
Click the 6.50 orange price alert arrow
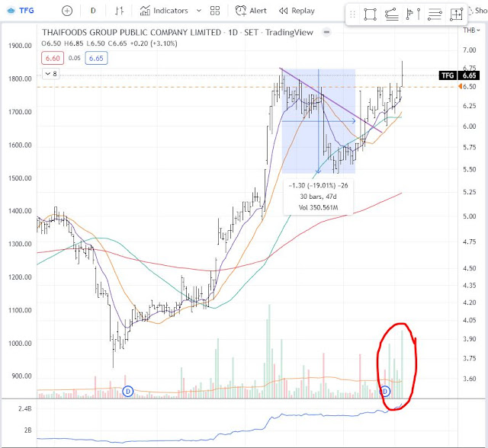(x=460, y=86)
